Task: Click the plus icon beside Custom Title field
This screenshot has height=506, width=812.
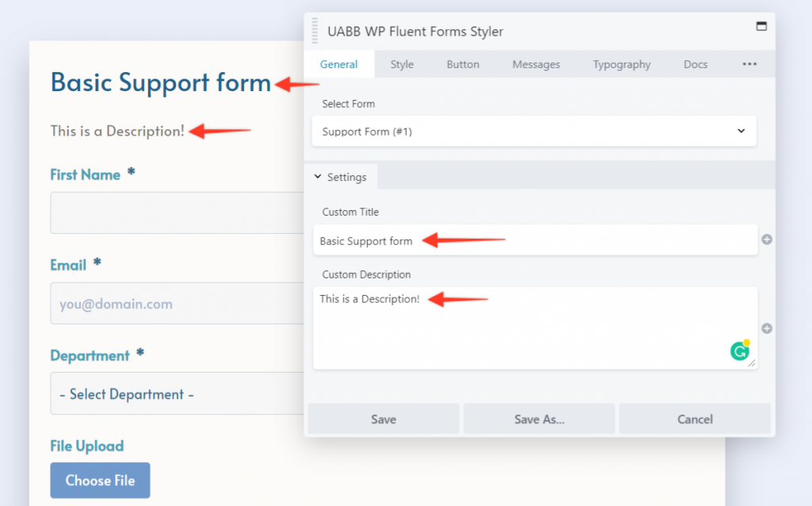Action: tap(767, 239)
